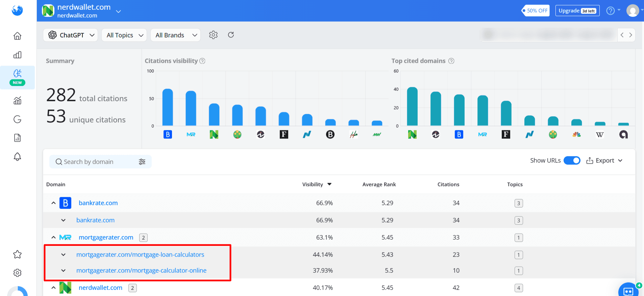
Task: Open the bankrate.com domain link
Action: [98, 203]
